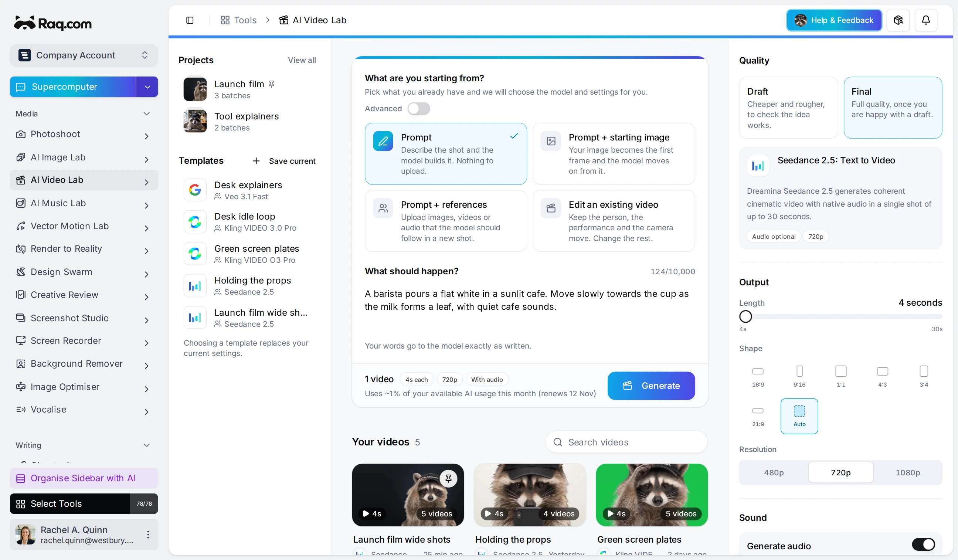This screenshot has width=958, height=560.
Task: Open the Company Account switcher
Action: [84, 55]
